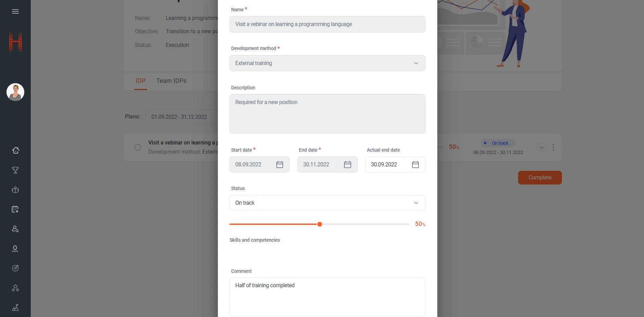Switch to the Team IDPs tab

tap(171, 81)
